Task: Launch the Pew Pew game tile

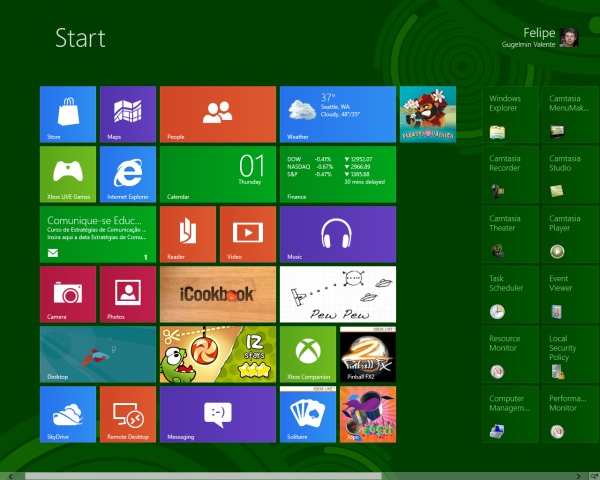Action: pyautogui.click(x=338, y=294)
